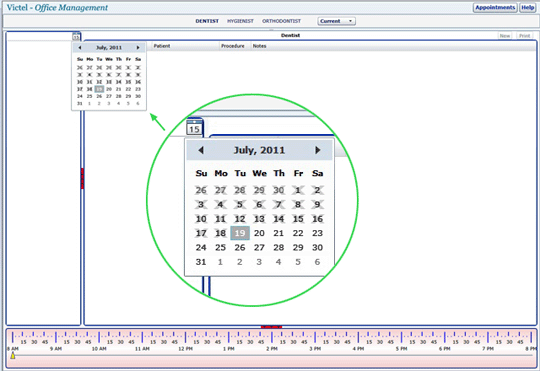Switch to the ORTHODONTIST tab
The width and height of the screenshot is (540, 371).
click(281, 21)
